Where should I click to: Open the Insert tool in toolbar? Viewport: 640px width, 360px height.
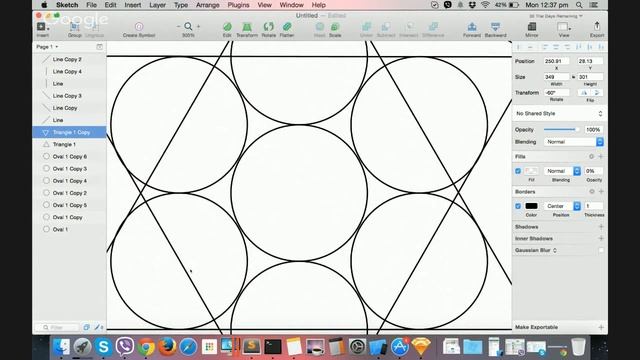(x=43, y=27)
